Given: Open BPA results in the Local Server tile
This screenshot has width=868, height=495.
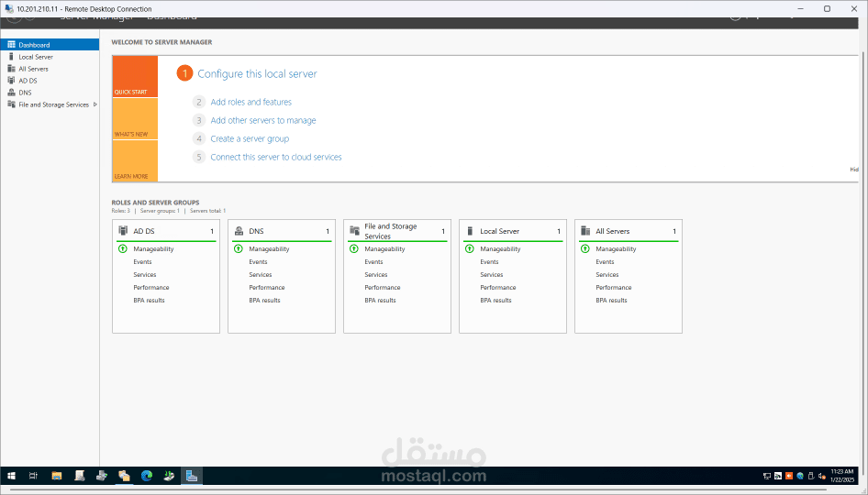Looking at the screenshot, I should pos(496,301).
